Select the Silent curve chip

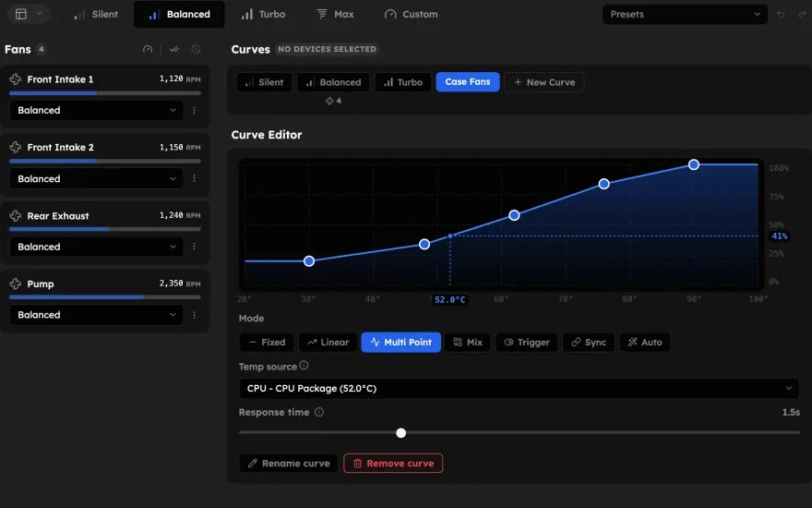tap(264, 82)
